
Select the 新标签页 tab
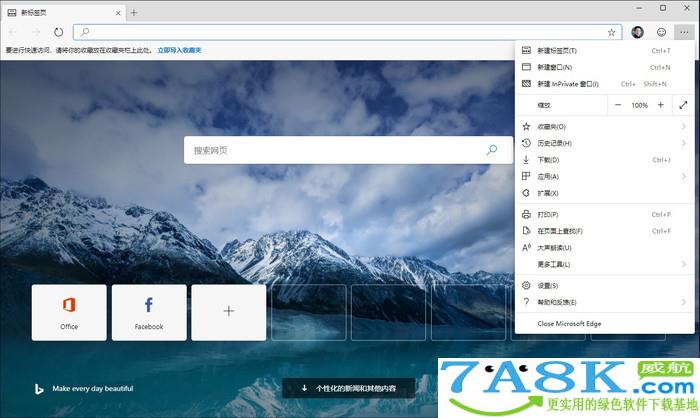[65, 13]
